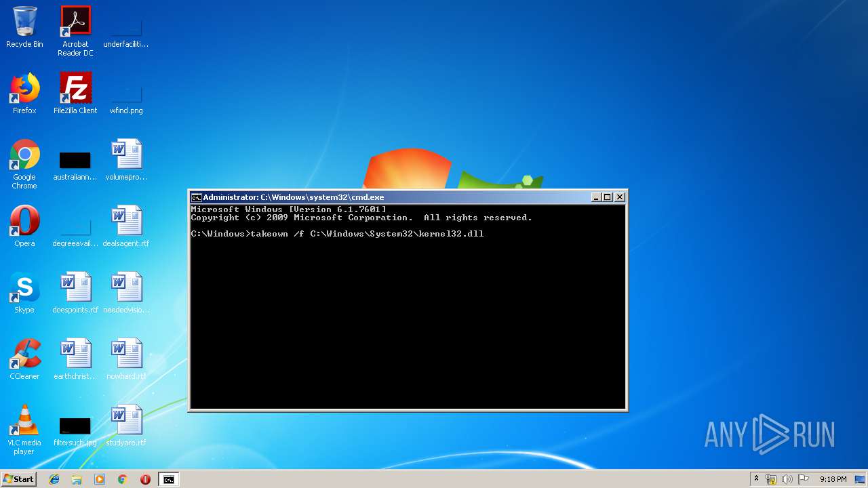This screenshot has width=868, height=488.
Task: Click the 9:18 PM taskbar clock
Action: 833,479
